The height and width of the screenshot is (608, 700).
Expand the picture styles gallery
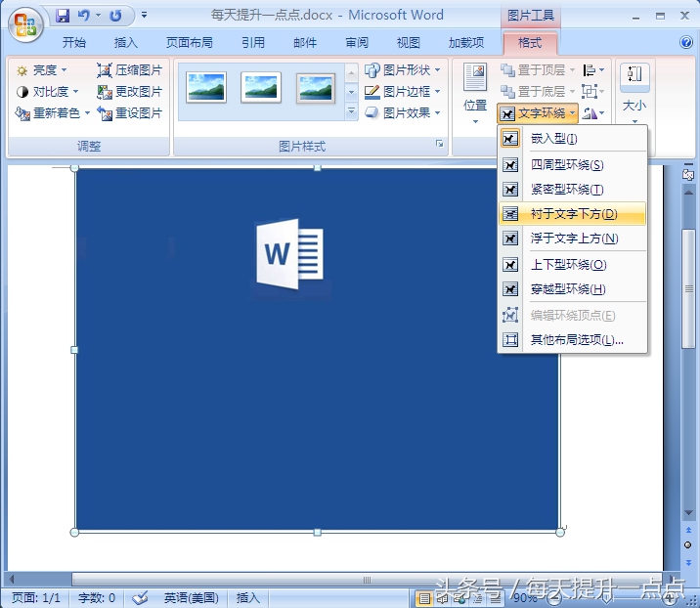[351, 111]
